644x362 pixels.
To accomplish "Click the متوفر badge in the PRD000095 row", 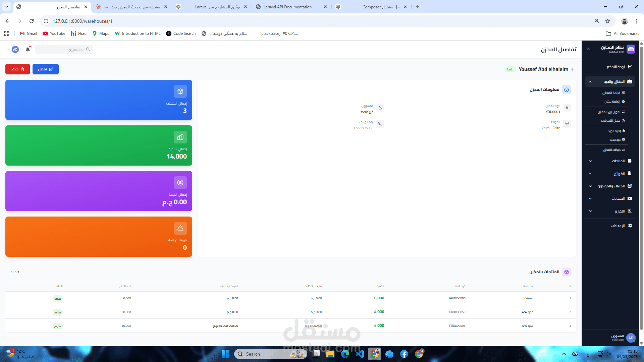I will tap(58, 299).
